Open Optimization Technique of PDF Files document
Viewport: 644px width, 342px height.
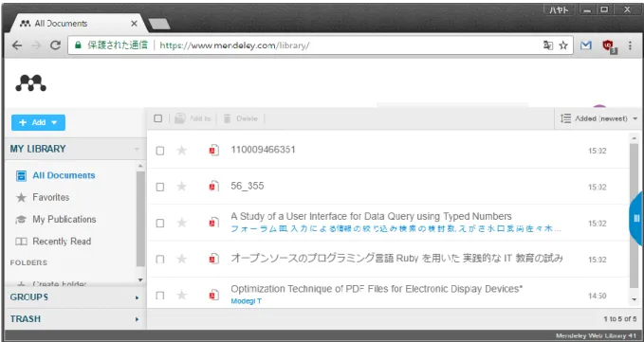pos(377,289)
